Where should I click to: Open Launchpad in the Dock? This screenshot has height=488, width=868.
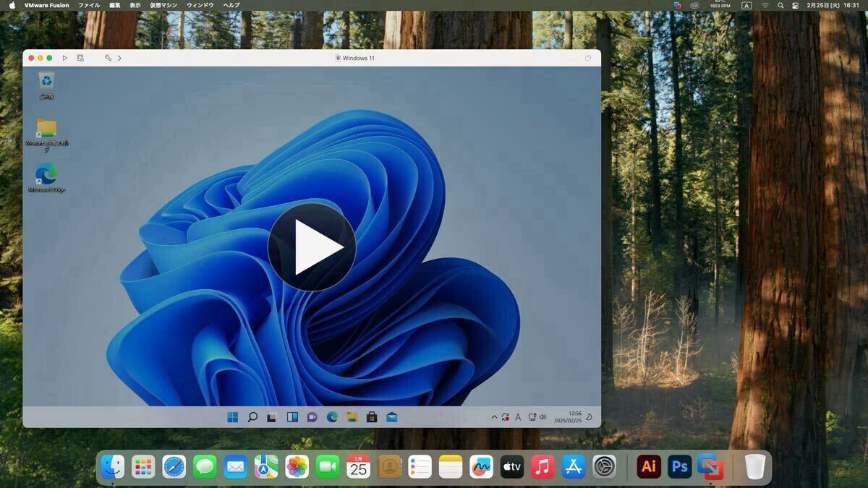tap(143, 467)
